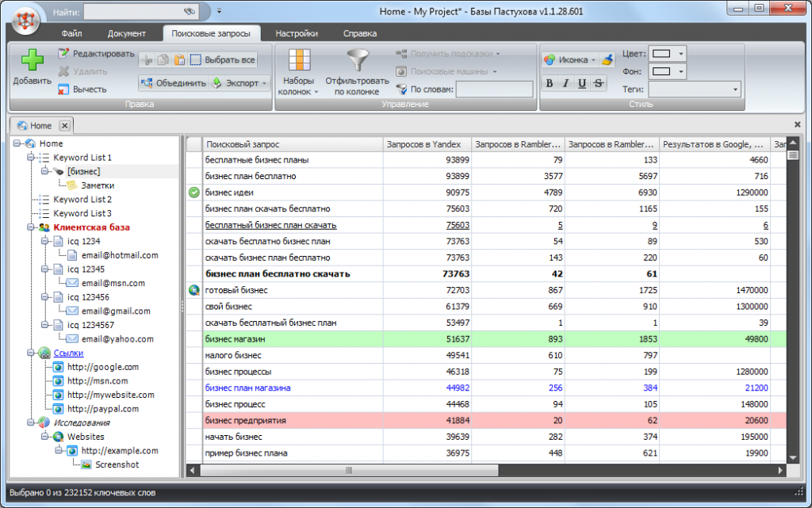Toggle Strikethrough formatting
Image resolution: width=812 pixels, height=508 pixels.
(x=599, y=83)
